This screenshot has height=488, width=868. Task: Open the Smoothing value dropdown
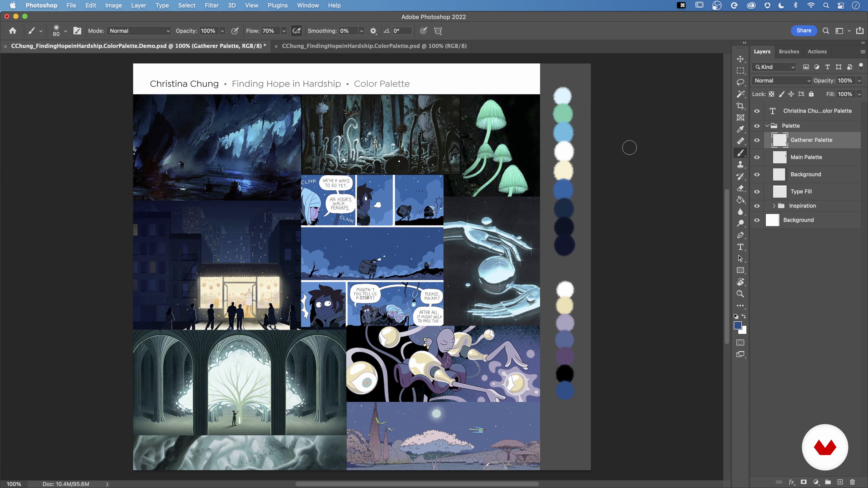tap(362, 31)
